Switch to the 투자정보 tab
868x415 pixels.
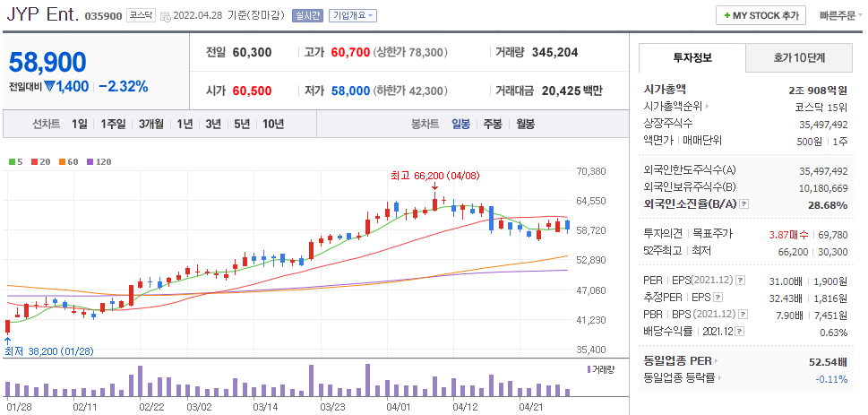tap(692, 57)
